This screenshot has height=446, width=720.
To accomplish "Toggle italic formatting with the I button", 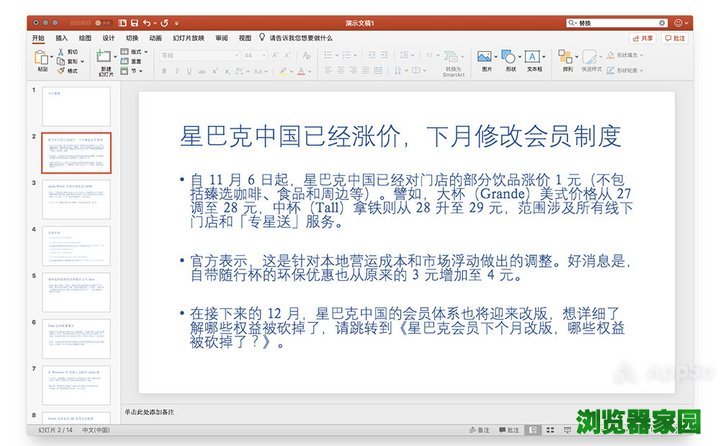I will click(177, 71).
